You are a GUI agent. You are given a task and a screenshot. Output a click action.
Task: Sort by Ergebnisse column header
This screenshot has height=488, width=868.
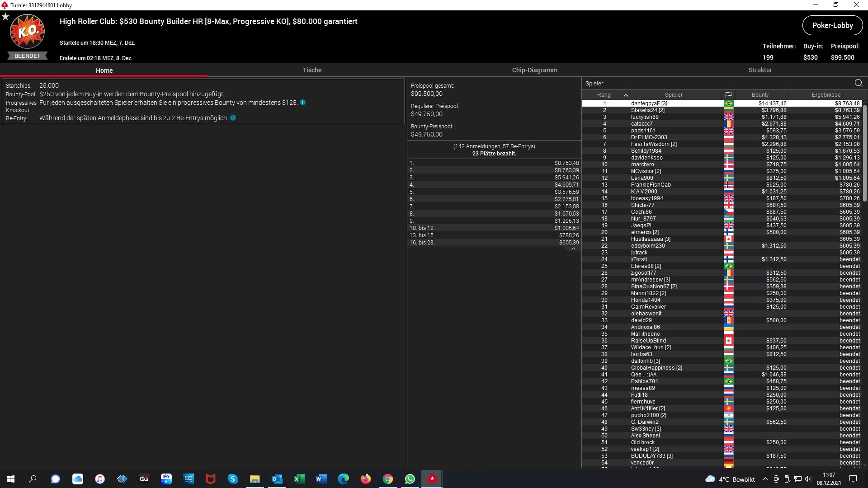[826, 95]
